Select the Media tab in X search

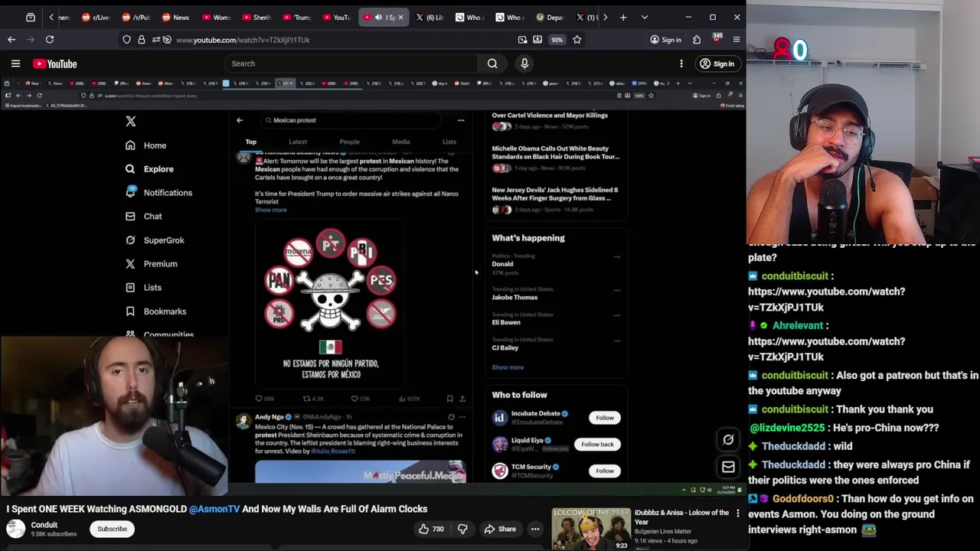[x=401, y=142]
